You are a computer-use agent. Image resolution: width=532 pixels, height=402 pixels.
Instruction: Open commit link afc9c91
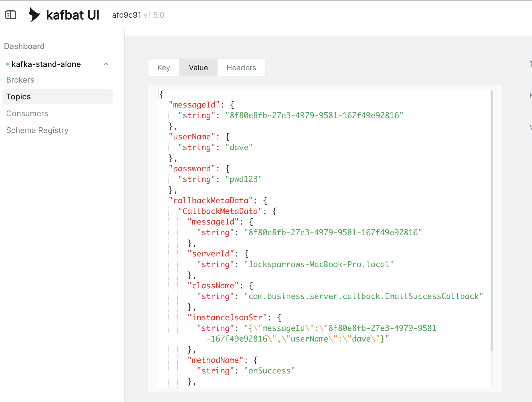click(127, 15)
